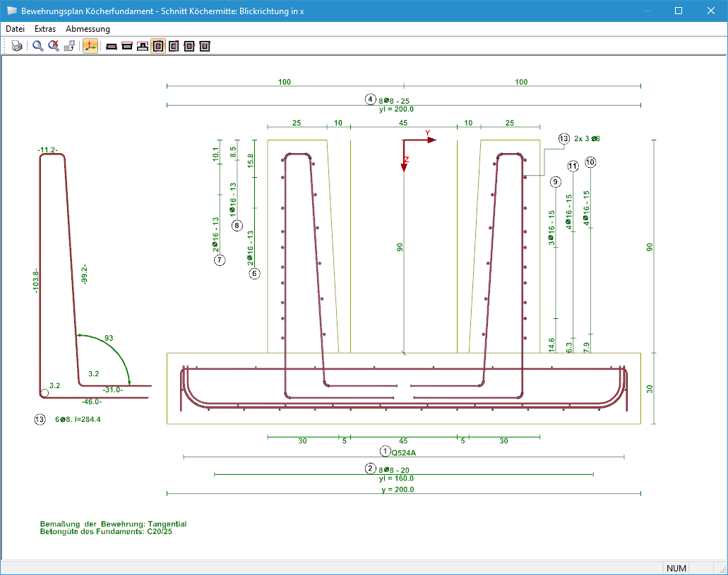
Task: Click the 'yl = 160.0' dimension text
Action: [x=396, y=478]
